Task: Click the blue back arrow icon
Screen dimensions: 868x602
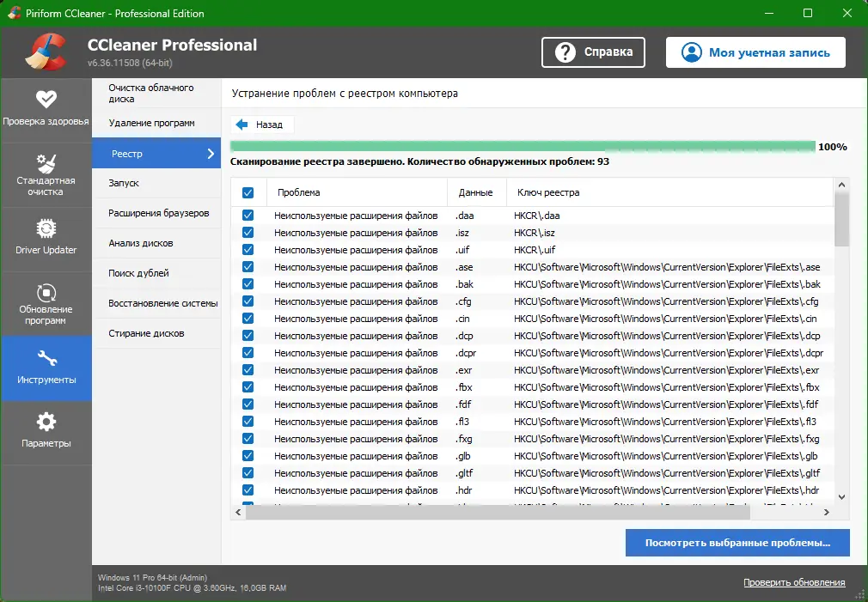Action: click(241, 125)
